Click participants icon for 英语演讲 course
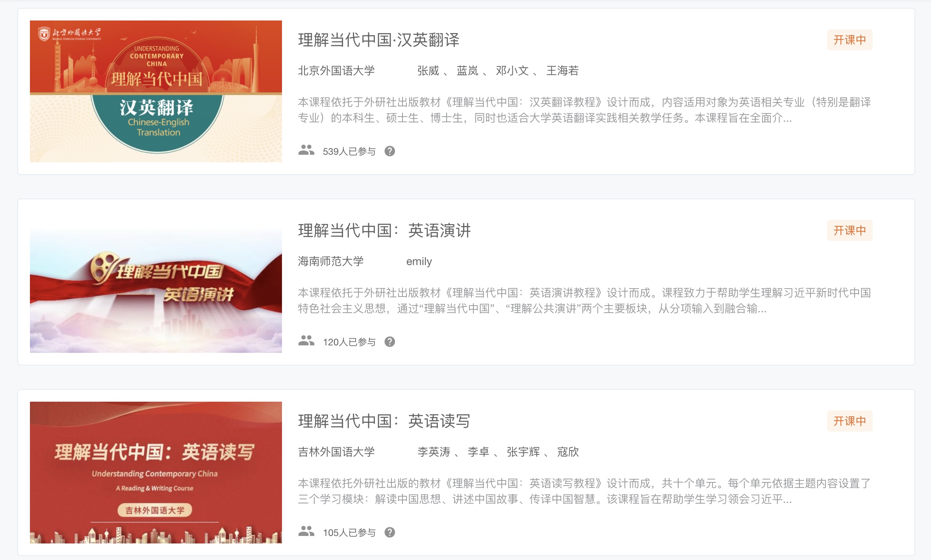Image resolution: width=931 pixels, height=560 pixels. click(x=306, y=341)
